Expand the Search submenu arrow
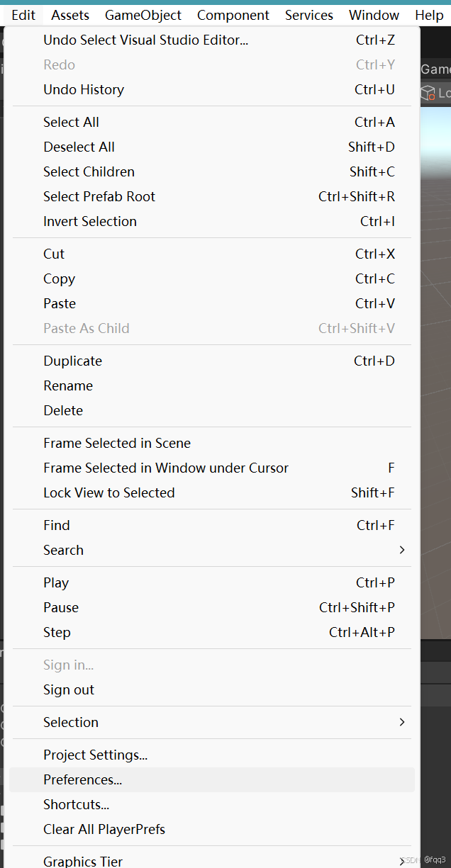Viewport: 451px width, 868px height. 402,550
